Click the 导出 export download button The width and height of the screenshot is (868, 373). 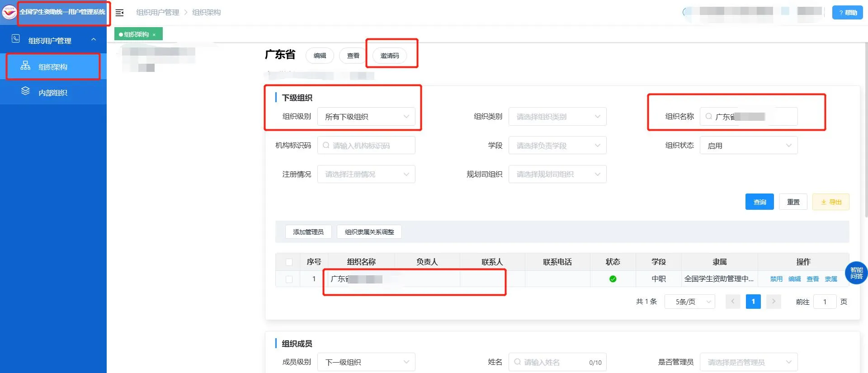[x=831, y=202]
